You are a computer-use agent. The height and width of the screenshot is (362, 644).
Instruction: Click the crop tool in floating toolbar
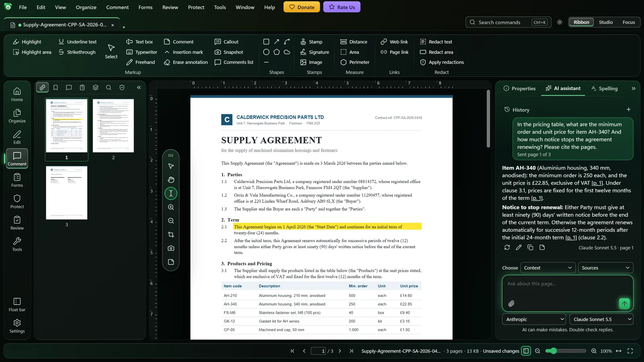[x=171, y=234]
